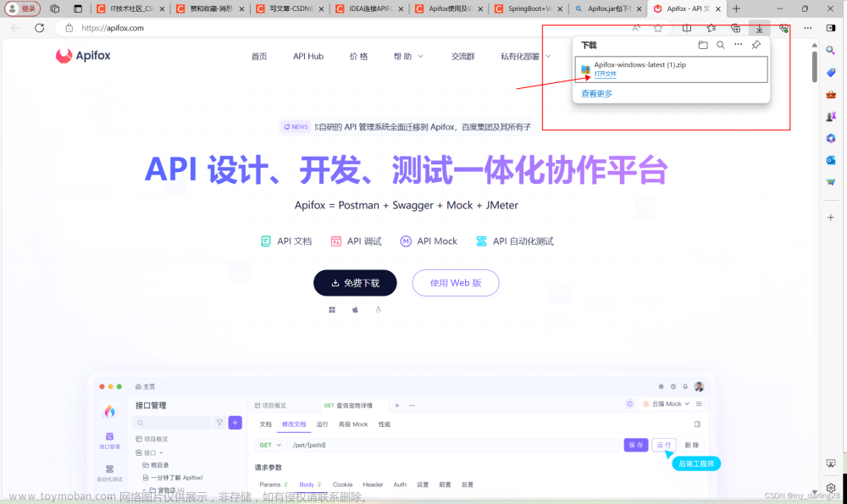Open the Collections toolbar icon
This screenshot has width=847, height=504.
(736, 28)
